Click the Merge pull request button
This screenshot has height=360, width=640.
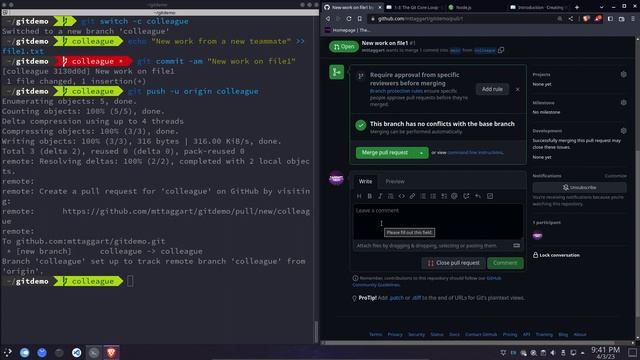pyautogui.click(x=385, y=153)
